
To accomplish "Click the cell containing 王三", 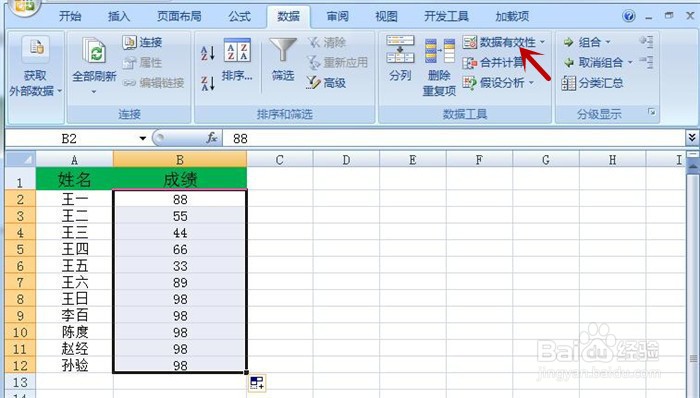I will click(x=75, y=232).
